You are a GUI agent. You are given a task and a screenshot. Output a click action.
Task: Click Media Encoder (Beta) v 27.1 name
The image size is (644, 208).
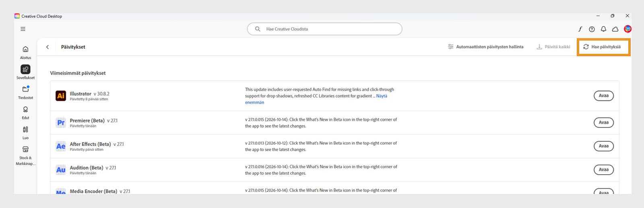pos(100,191)
